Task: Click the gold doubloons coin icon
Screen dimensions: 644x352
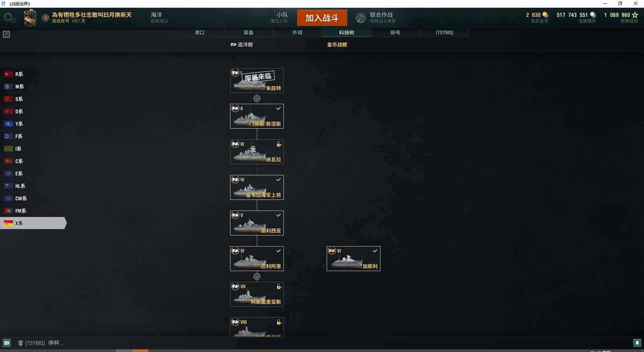Action: (x=545, y=15)
